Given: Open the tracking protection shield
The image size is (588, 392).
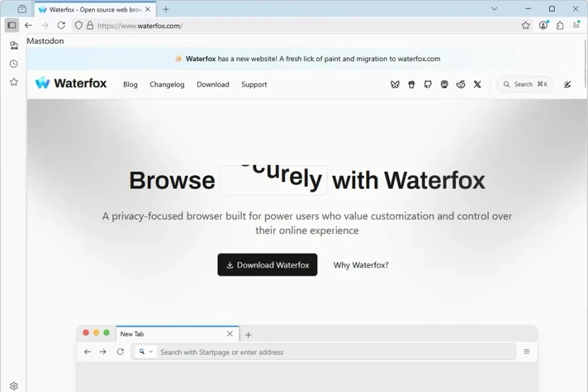Looking at the screenshot, I should click(78, 25).
